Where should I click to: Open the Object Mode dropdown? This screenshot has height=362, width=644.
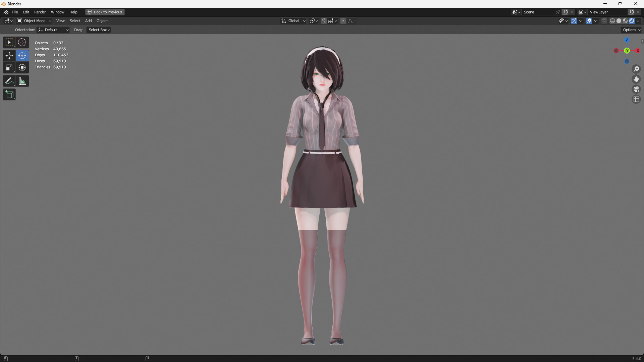(34, 21)
